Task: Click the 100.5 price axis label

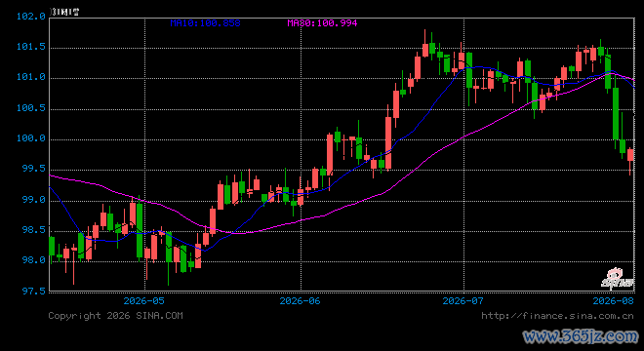Action: (31, 108)
